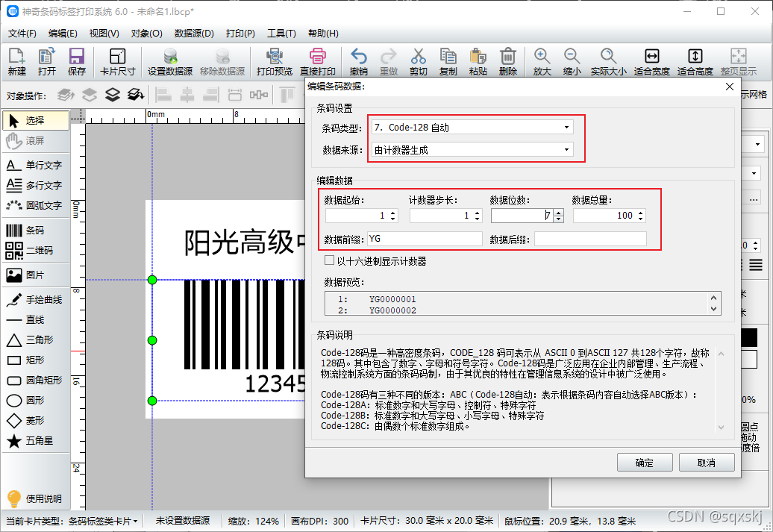773x532 pixels.
Task: Click the black color swatch in right panel
Action: (749, 338)
